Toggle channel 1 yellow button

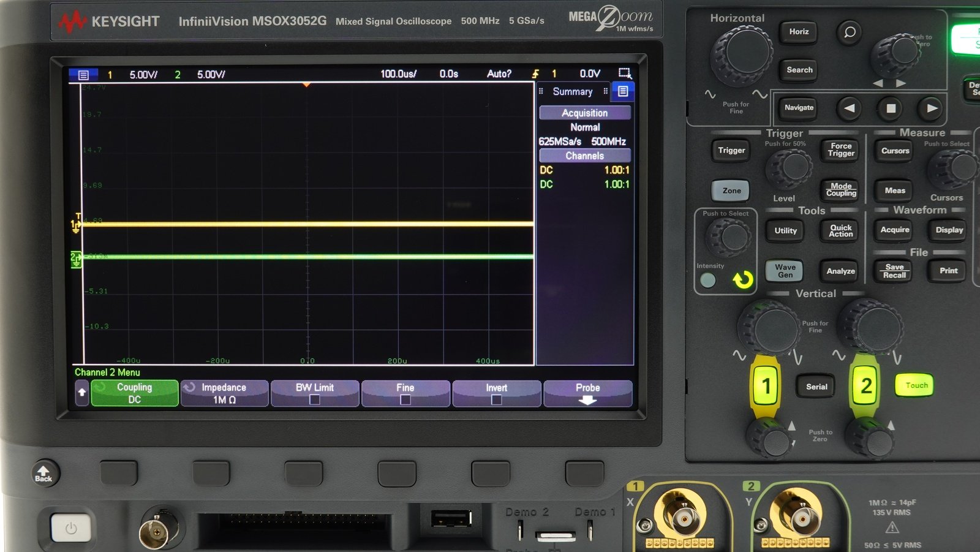[x=766, y=386]
